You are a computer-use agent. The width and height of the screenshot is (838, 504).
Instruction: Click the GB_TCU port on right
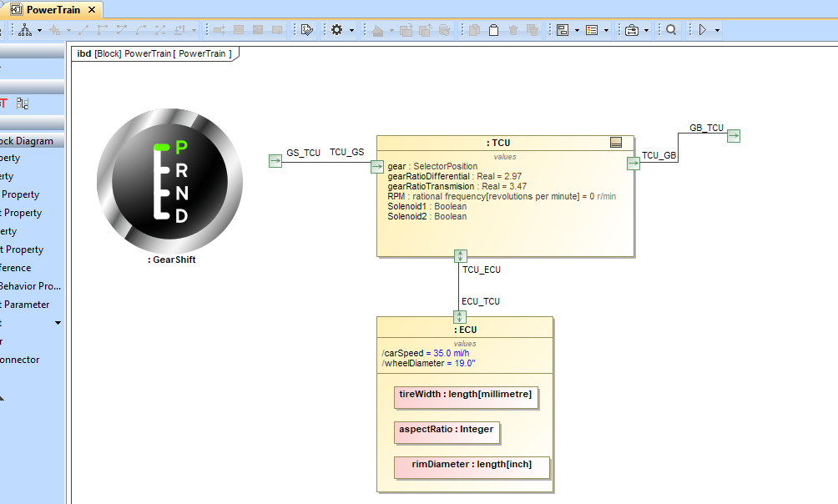733,136
